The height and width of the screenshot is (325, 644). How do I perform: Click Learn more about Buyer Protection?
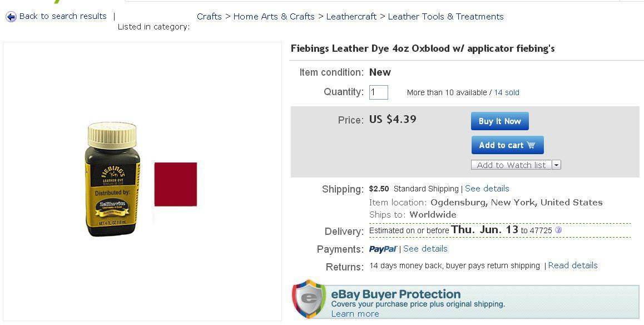355,314
